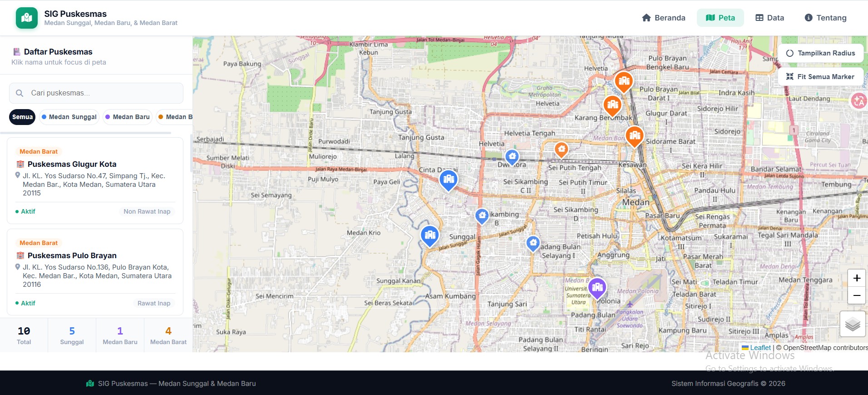Filter list by Medan Baru
The image size is (868, 395).
128,117
